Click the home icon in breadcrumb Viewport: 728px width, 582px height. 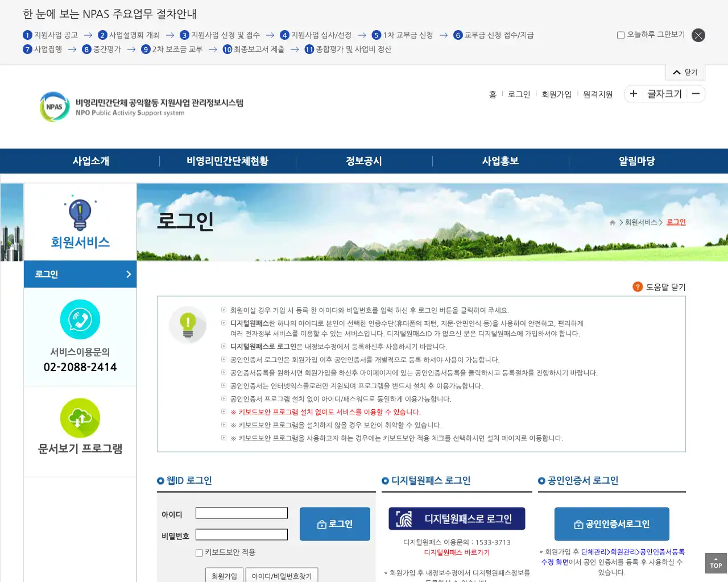click(x=613, y=223)
